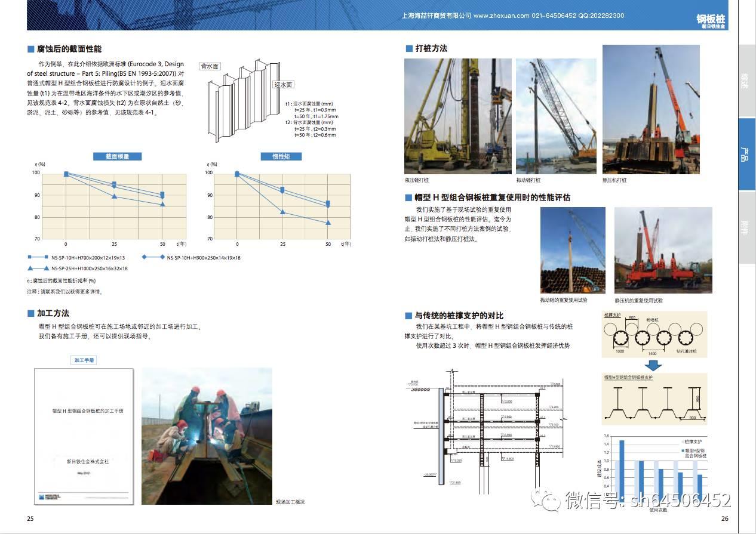Click the 与传统的桩撑支护的对比 heading
Screen dimensions: 756x534
(x=459, y=316)
